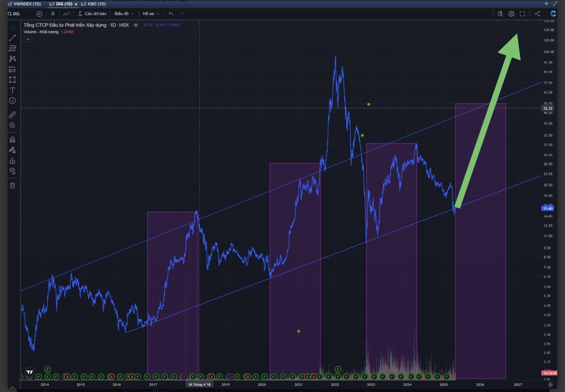This screenshot has height=392, width=565.
Task: Click the 2025 label on time axis
Action: 443,384
